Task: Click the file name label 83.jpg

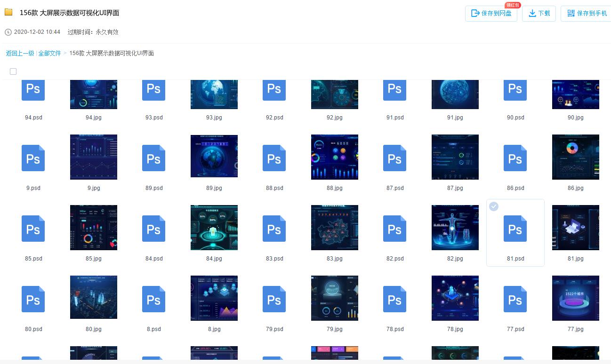Action: tap(335, 259)
